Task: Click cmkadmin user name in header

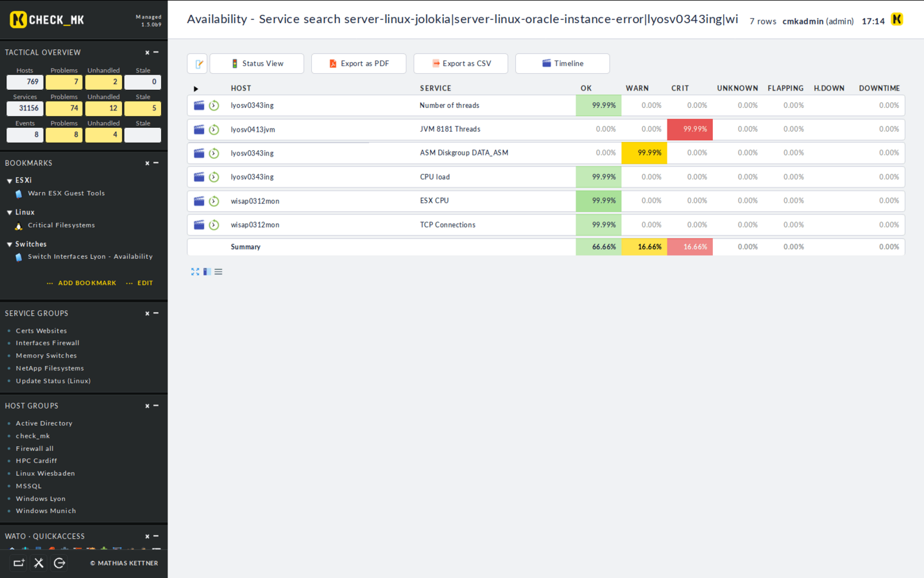Action: click(x=803, y=21)
